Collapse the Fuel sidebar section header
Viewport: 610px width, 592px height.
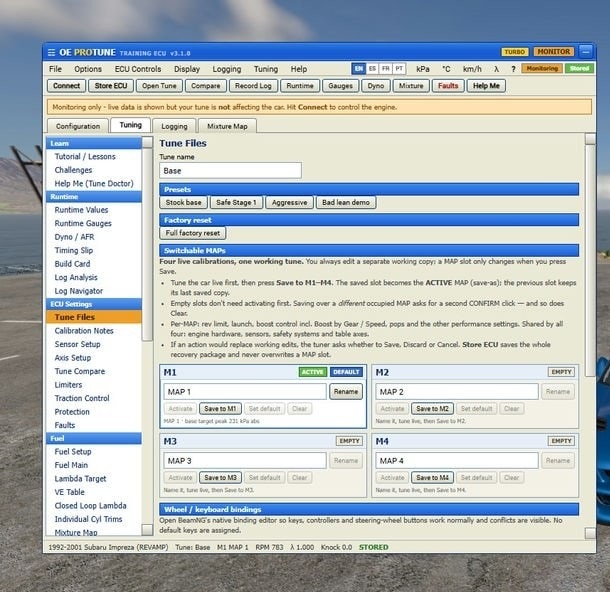coord(94,438)
